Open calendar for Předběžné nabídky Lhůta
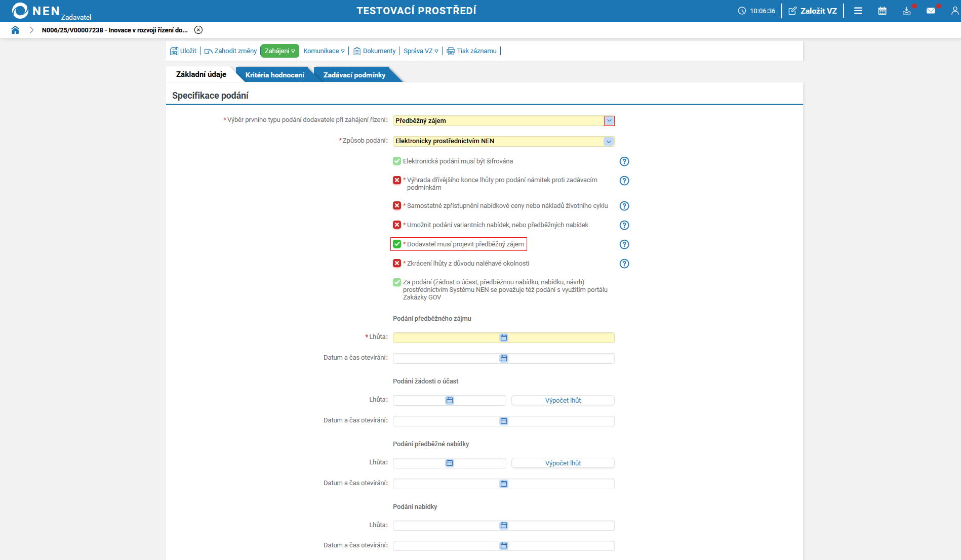Image resolution: width=961 pixels, height=560 pixels. tap(450, 463)
